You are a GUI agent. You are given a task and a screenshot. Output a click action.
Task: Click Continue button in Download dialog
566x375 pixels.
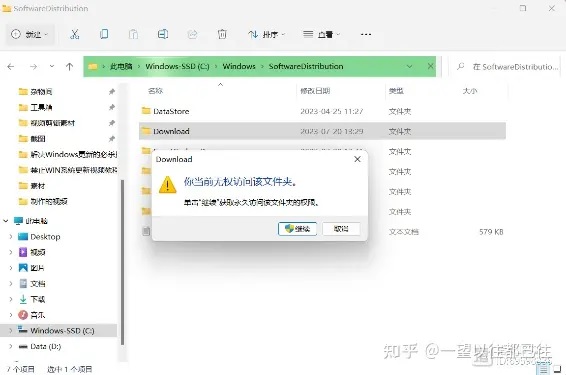[297, 229]
